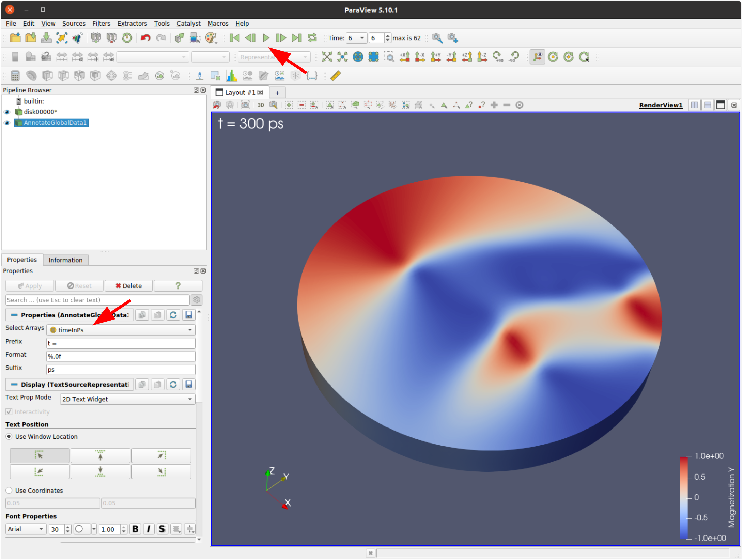Toggle visibility of AnnotateGlobalData1

point(7,123)
